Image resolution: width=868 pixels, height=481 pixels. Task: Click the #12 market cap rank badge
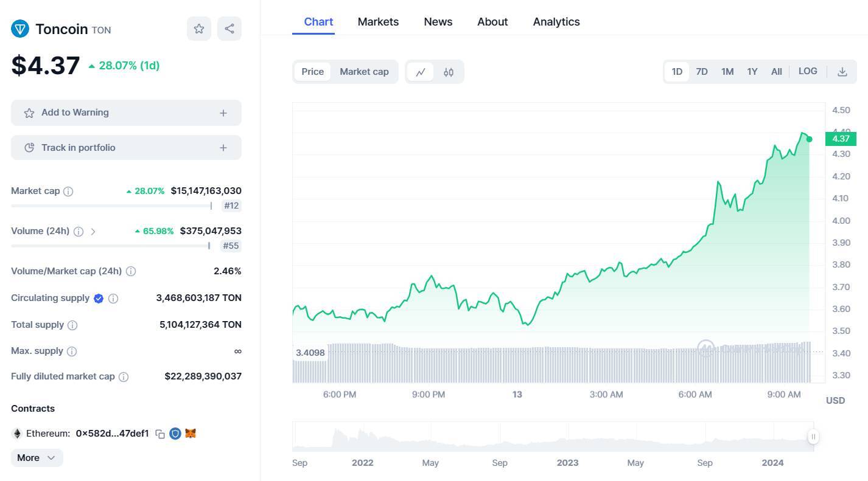point(231,206)
